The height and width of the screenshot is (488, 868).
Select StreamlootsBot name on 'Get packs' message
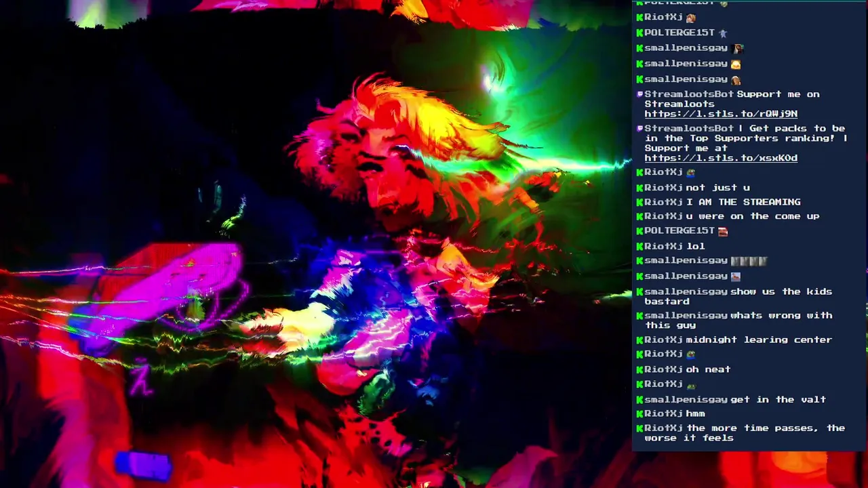(x=689, y=128)
